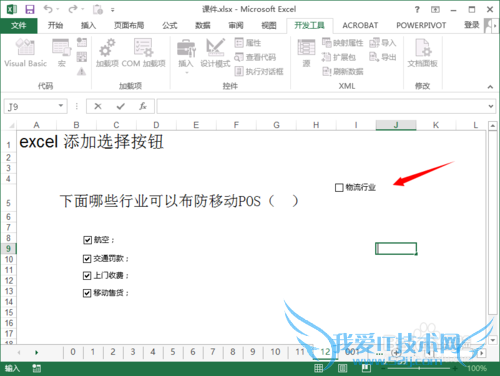The height and width of the screenshot is (376, 500).
Task: Switch to the Formulas (公式) tab
Action: point(170,25)
